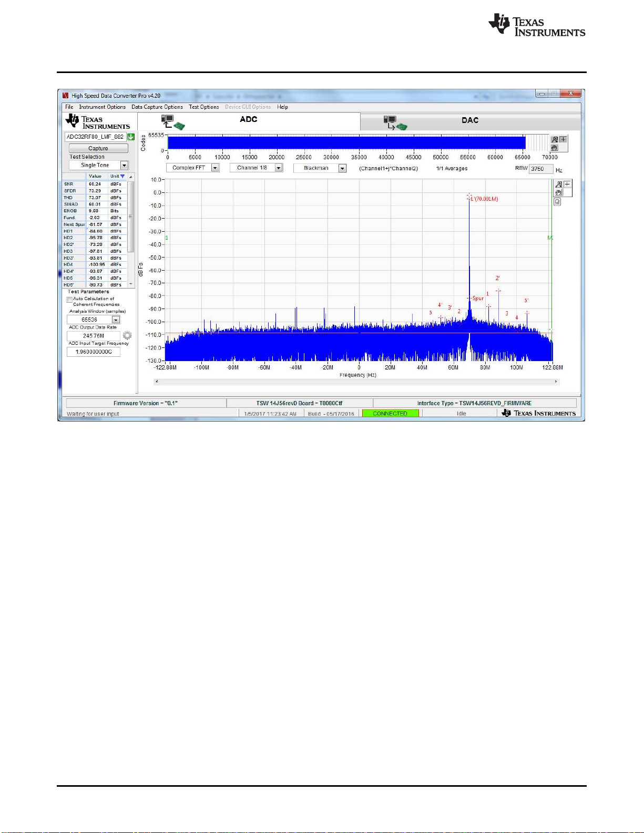Expand the Channel 1/8 dropdown
The image size is (644, 833).
coord(279,168)
